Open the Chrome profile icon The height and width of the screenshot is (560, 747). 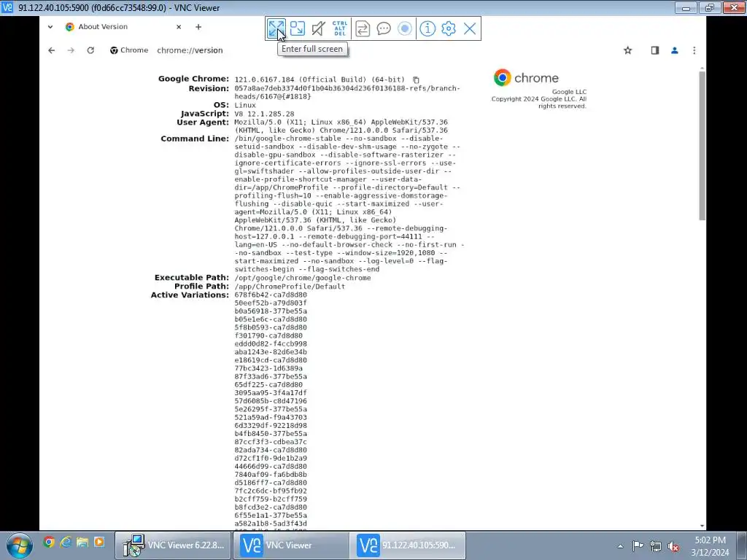(675, 50)
